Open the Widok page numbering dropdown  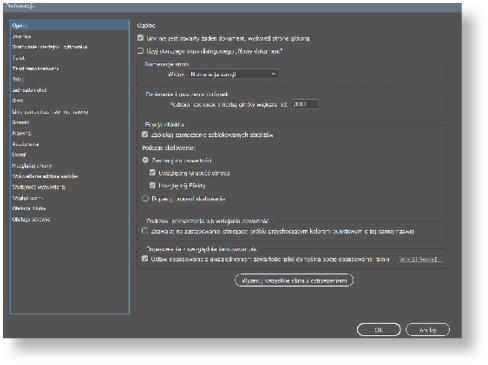tap(233, 74)
